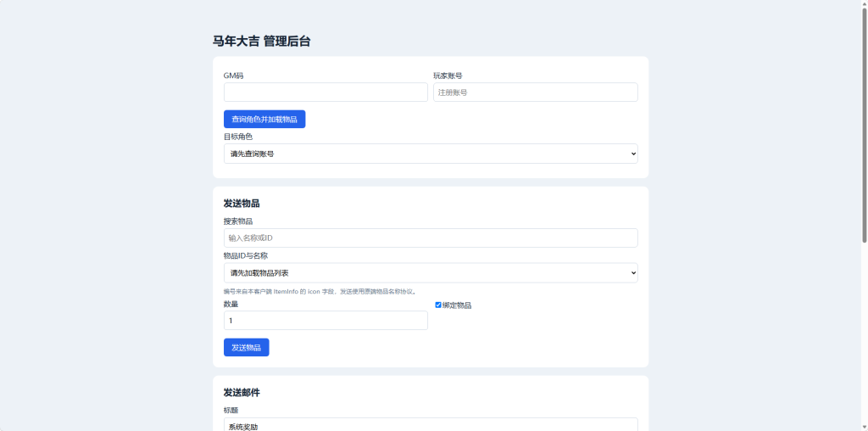The image size is (868, 431).
Task: Click the 发送物品 section heading
Action: (x=242, y=204)
